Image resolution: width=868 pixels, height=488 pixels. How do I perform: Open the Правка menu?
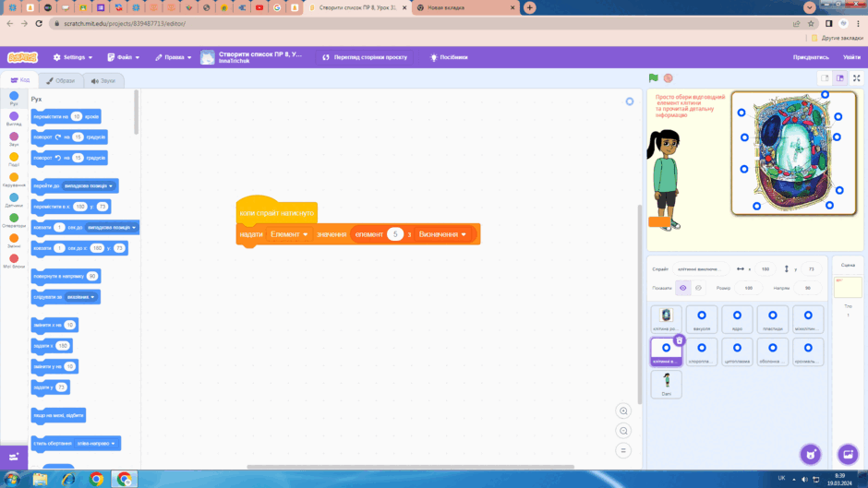tap(174, 57)
